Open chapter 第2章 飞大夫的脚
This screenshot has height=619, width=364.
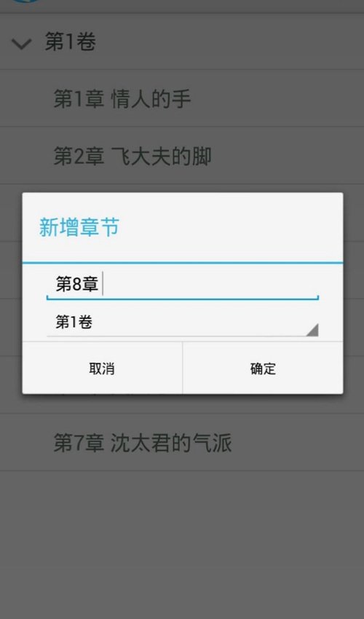click(182, 156)
